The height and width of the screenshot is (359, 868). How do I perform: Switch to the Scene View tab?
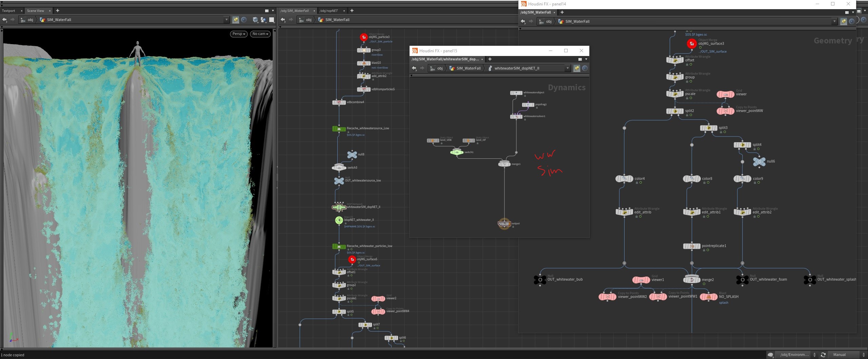[36, 11]
